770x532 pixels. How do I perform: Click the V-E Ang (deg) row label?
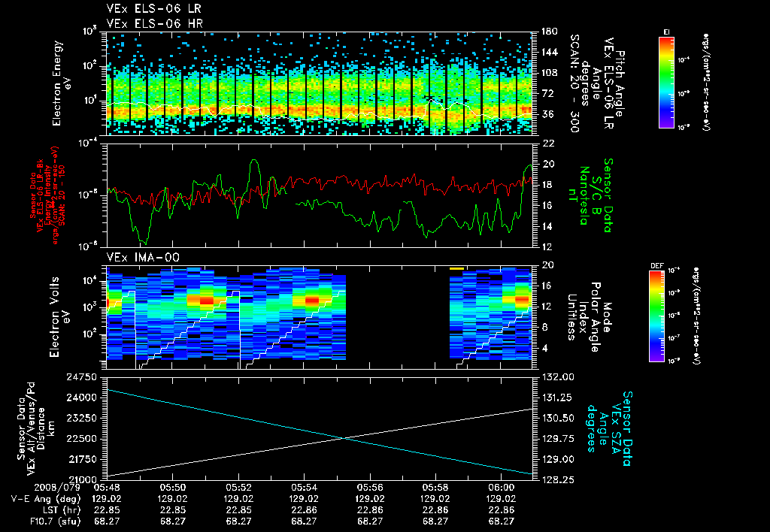coord(46,499)
